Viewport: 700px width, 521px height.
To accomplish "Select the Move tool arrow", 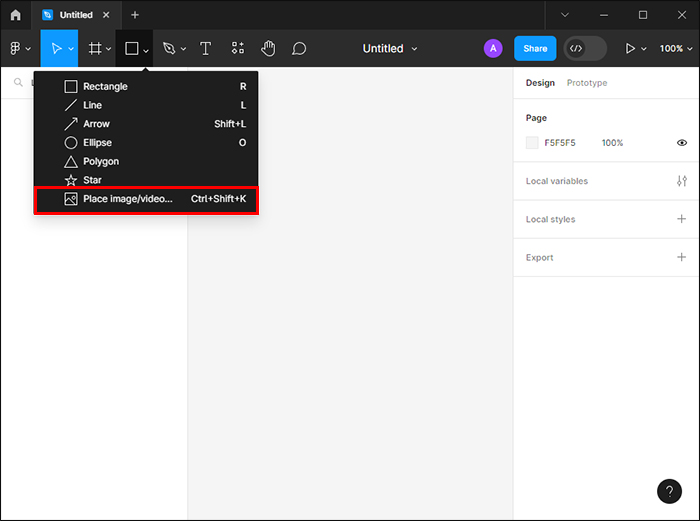I will (x=56, y=48).
